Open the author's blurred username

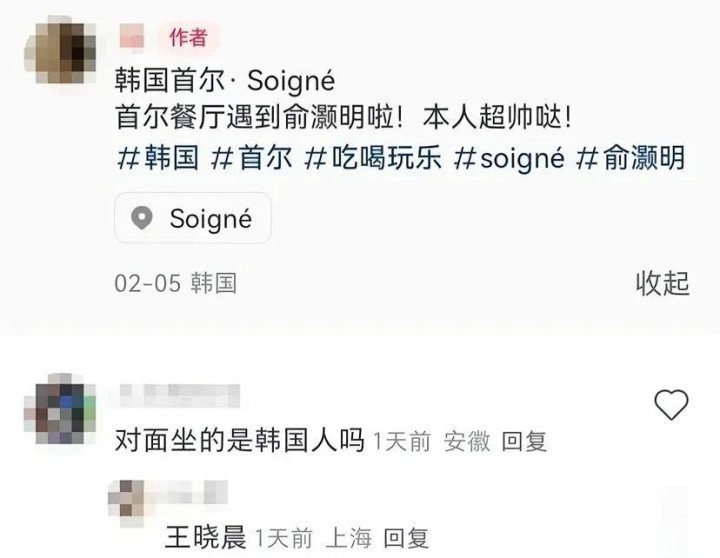(132, 36)
